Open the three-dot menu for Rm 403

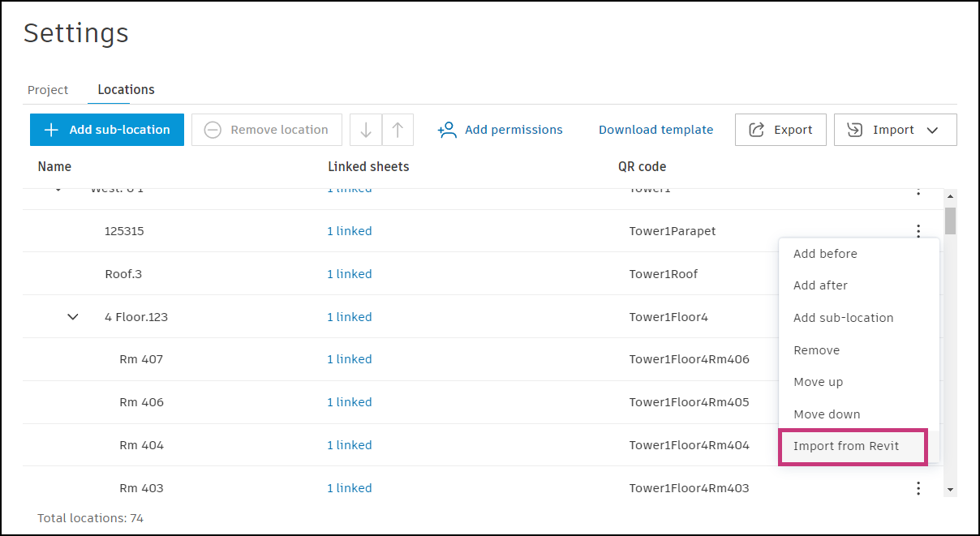(x=918, y=487)
